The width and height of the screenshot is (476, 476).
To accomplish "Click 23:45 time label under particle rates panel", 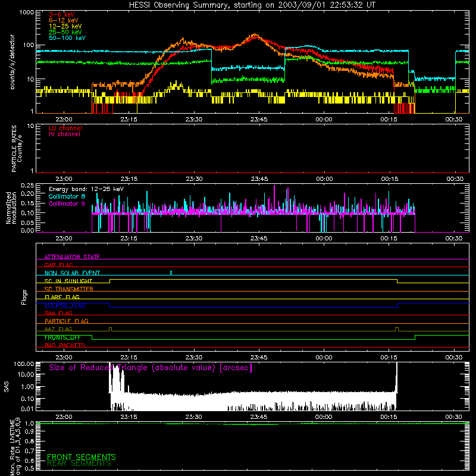I will click(x=259, y=179).
